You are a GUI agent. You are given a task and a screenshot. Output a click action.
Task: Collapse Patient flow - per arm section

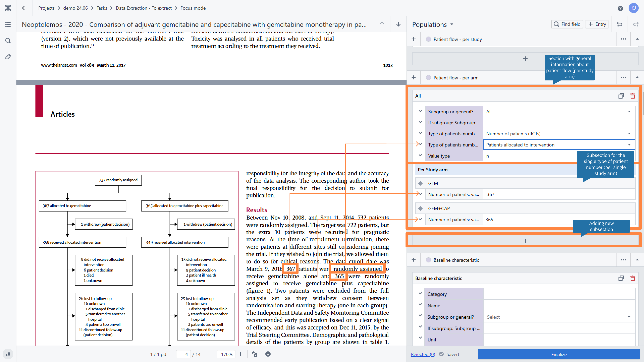(x=637, y=77)
